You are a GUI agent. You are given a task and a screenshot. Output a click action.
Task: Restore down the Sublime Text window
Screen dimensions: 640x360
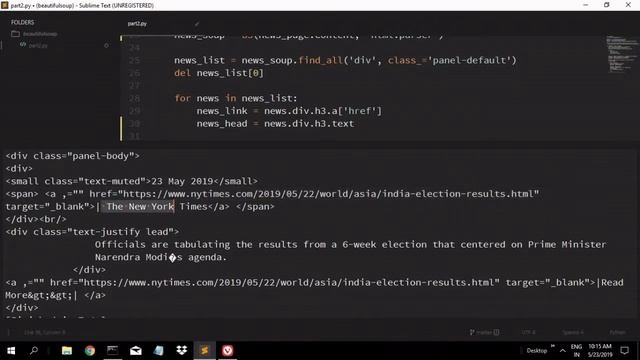607,5
